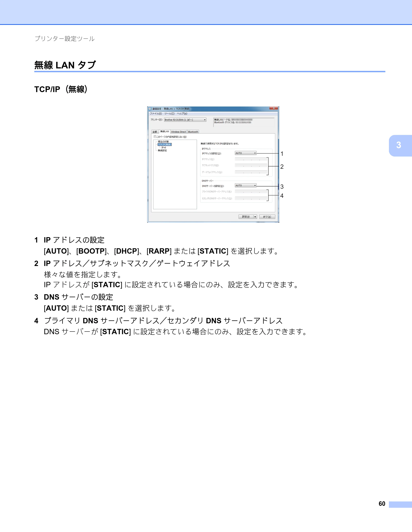Click the 無線LANノード名 info text
Image resolution: width=412 pixels, height=532 pixels.
pos(233,120)
